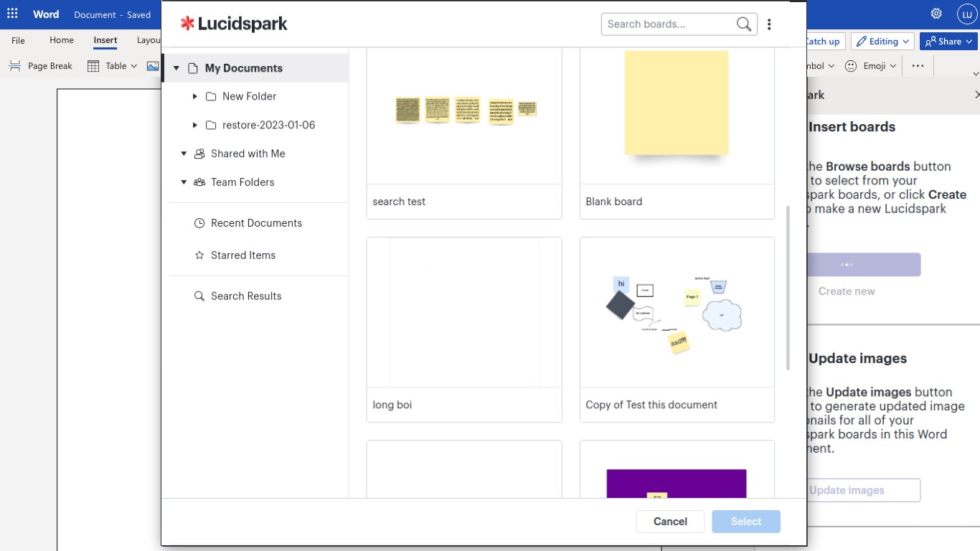The width and height of the screenshot is (980, 551).
Task: Close the Lucidspark side pane
Action: point(976,95)
